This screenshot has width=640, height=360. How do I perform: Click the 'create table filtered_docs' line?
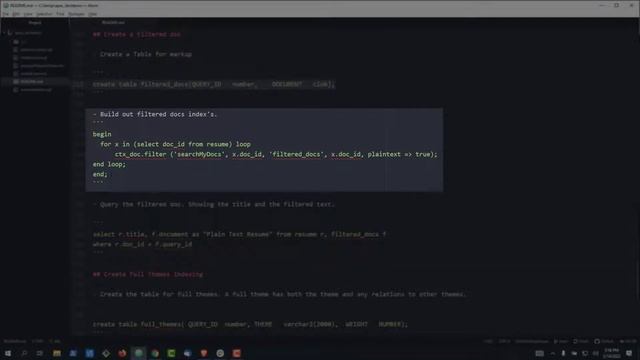coord(213,84)
